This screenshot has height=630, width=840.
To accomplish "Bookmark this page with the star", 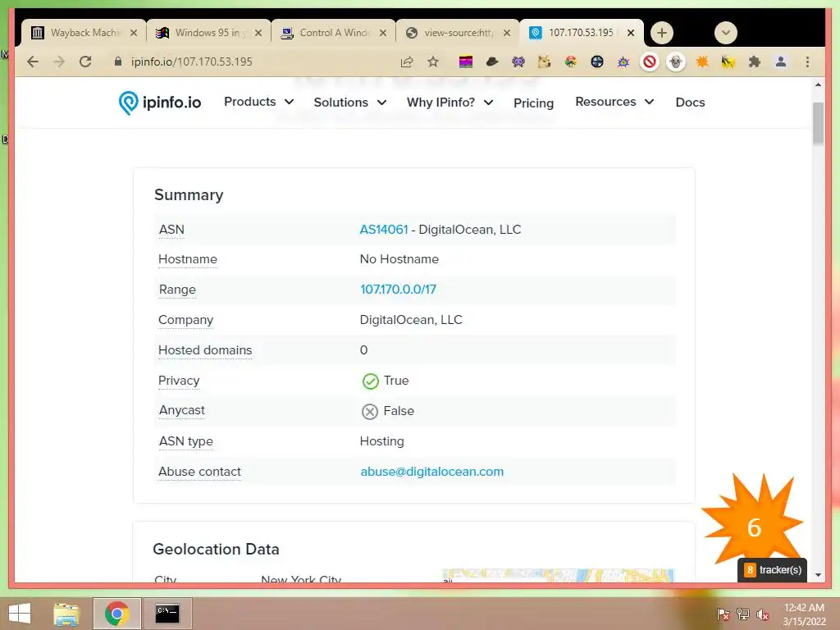I will pos(433,62).
